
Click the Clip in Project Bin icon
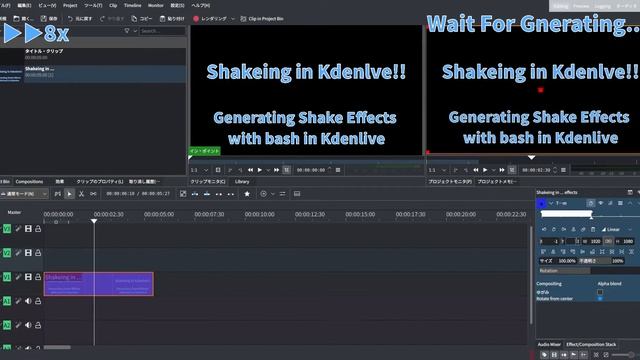tap(243, 19)
